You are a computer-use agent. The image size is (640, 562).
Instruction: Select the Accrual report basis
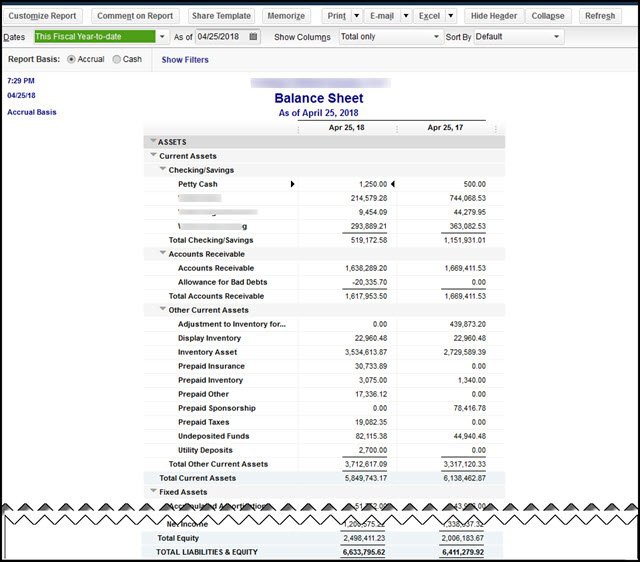71,59
